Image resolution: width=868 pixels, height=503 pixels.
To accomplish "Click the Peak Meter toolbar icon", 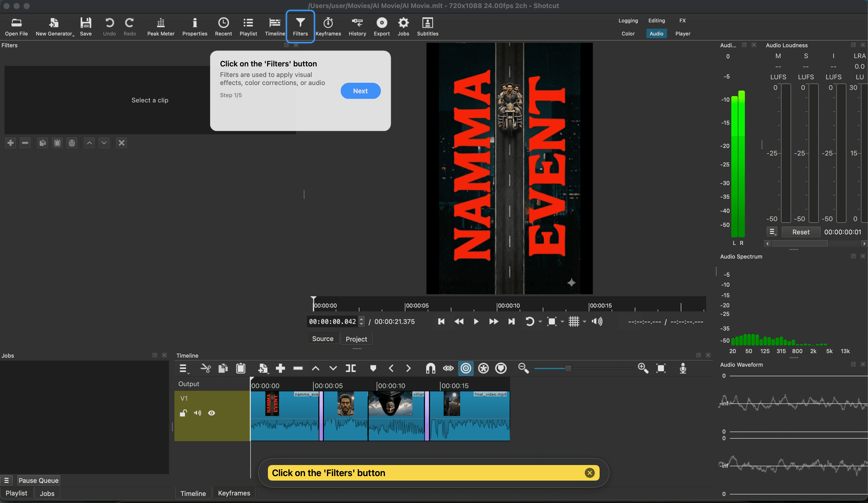I will (161, 26).
